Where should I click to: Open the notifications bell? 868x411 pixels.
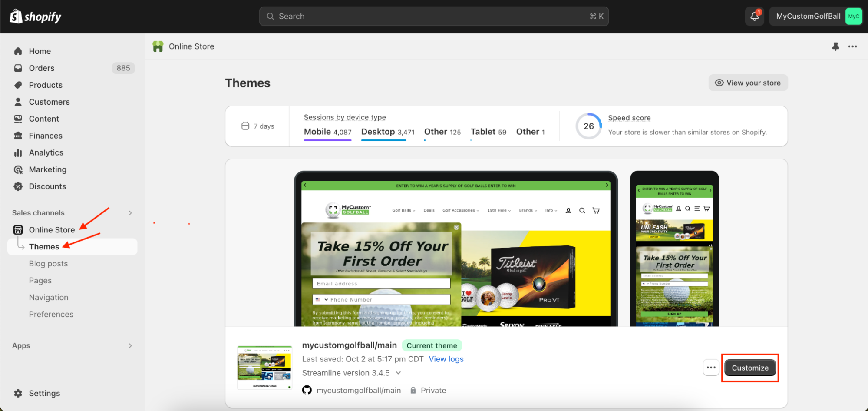coord(754,17)
